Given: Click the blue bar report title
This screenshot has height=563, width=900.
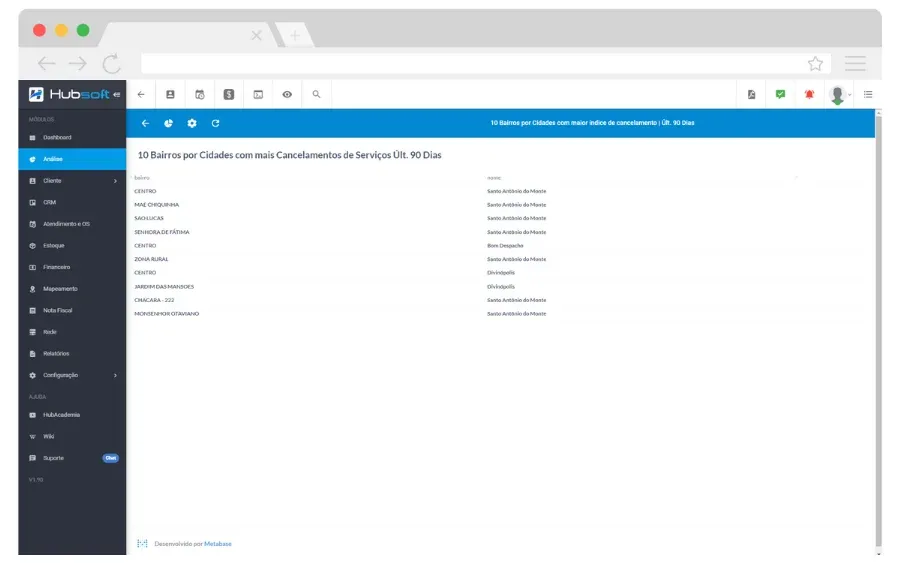Looking at the screenshot, I should click(x=592, y=123).
